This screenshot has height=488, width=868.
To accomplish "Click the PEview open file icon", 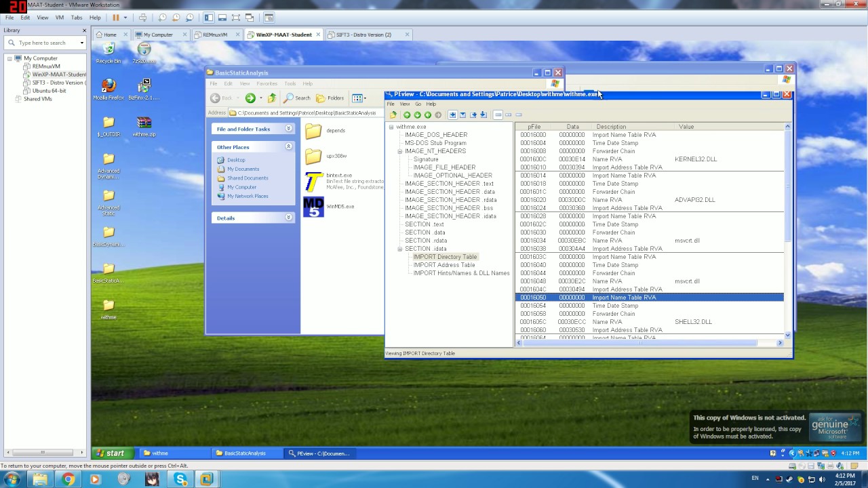I will pyautogui.click(x=393, y=115).
